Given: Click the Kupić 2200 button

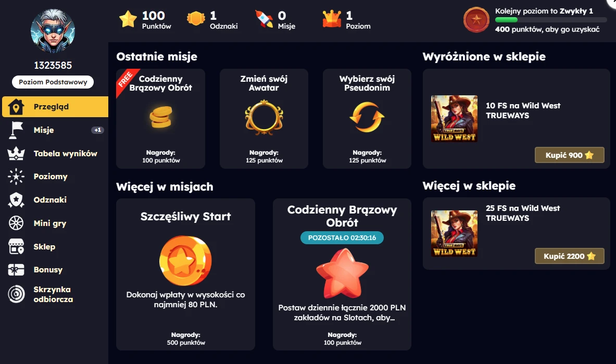Looking at the screenshot, I should pyautogui.click(x=569, y=256).
